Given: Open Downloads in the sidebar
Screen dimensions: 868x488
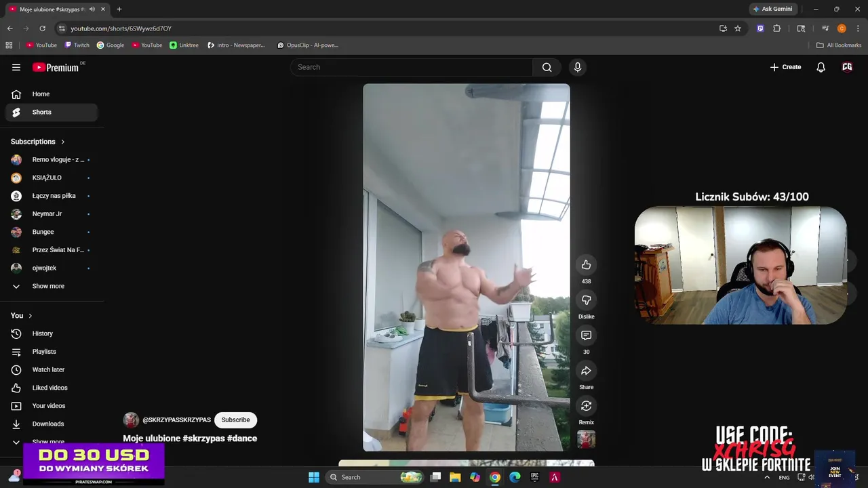Looking at the screenshot, I should (52, 424).
